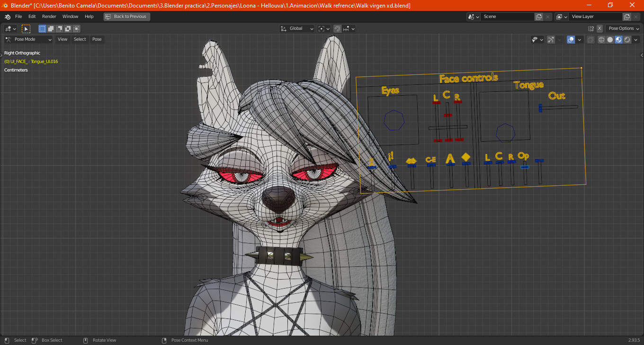This screenshot has width=644, height=345.
Task: Open the editor type selector icon
Action: click(x=9, y=28)
